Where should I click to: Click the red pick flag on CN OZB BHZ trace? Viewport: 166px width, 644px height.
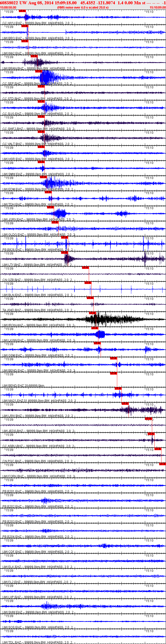pyautogui.click(x=85, y=268)
